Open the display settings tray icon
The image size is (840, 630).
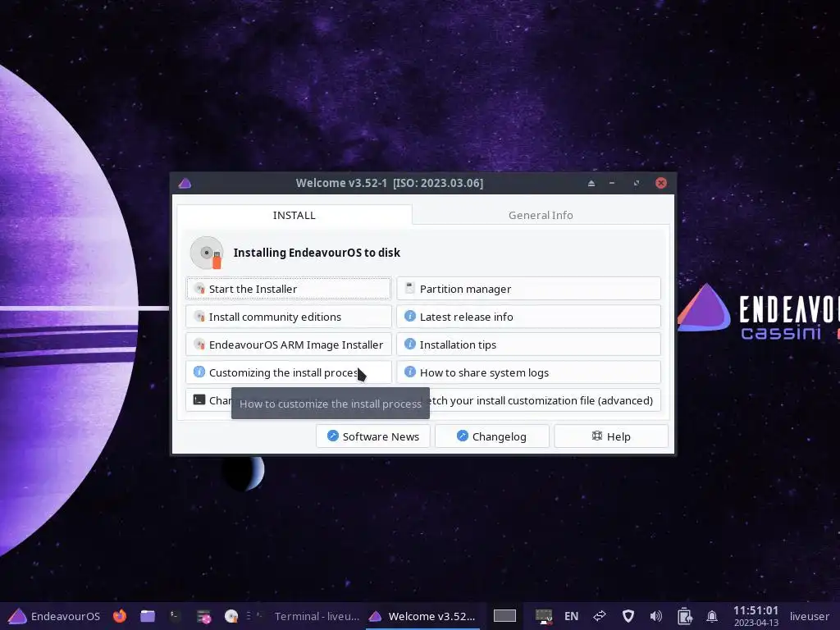544,617
